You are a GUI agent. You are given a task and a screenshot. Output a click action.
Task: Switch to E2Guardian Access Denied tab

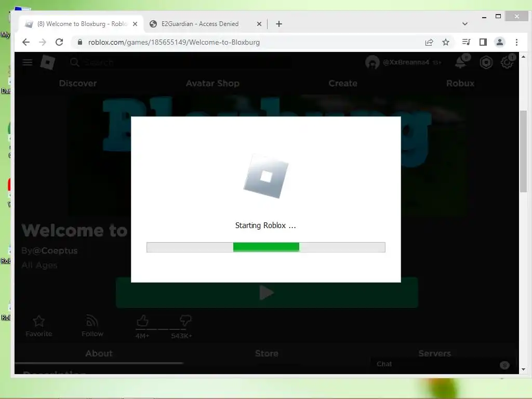[x=200, y=24]
